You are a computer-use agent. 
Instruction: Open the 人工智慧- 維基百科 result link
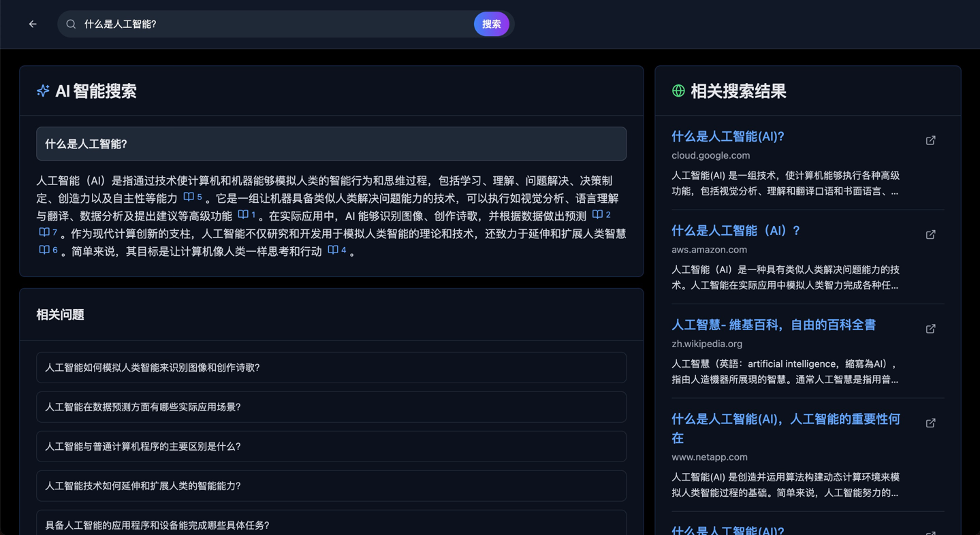[773, 325]
